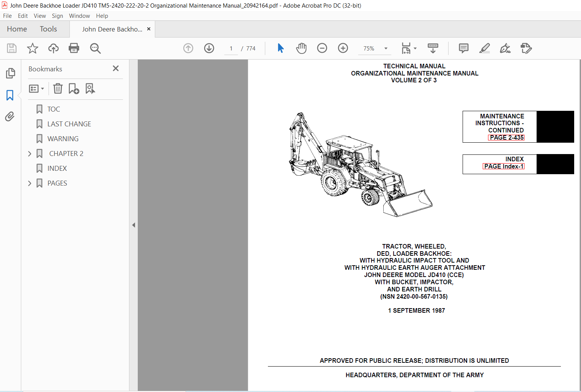Viewport: 581px width, 392px height.
Task: Jump to the LAST CHANGE bookmark
Action: pos(69,124)
